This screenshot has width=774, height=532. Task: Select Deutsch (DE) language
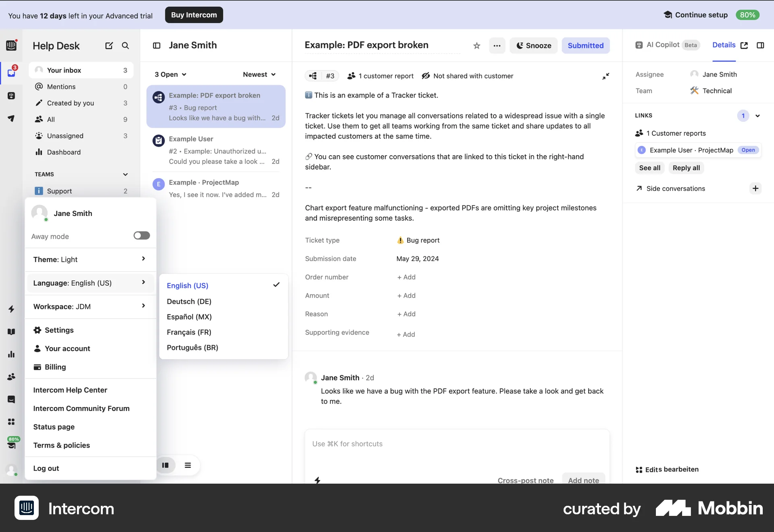click(189, 301)
